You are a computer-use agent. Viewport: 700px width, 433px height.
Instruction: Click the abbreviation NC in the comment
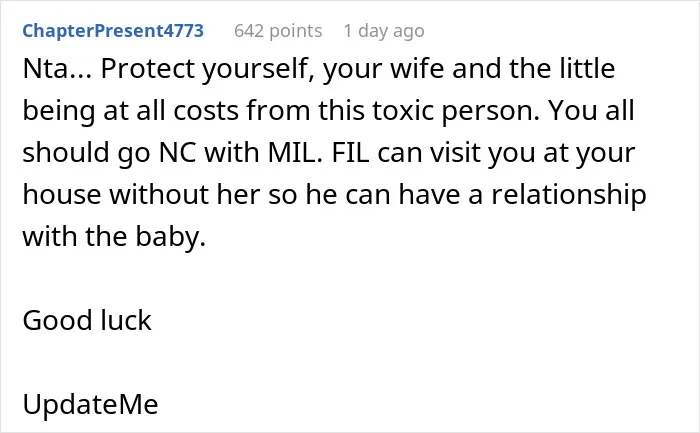(x=177, y=152)
